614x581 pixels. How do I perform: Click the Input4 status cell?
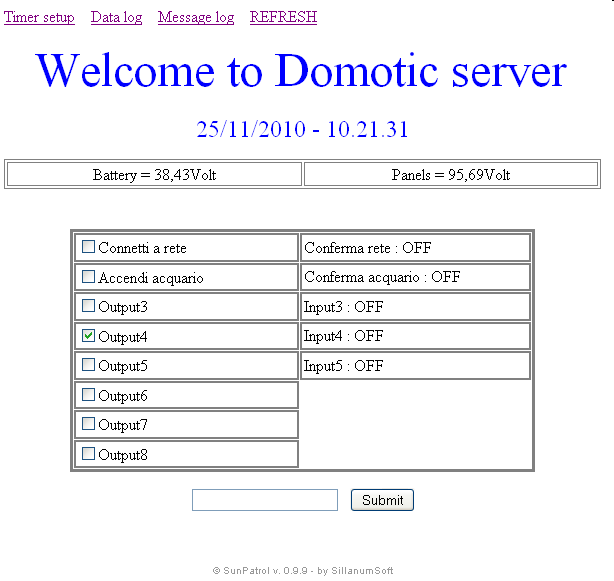tap(415, 336)
